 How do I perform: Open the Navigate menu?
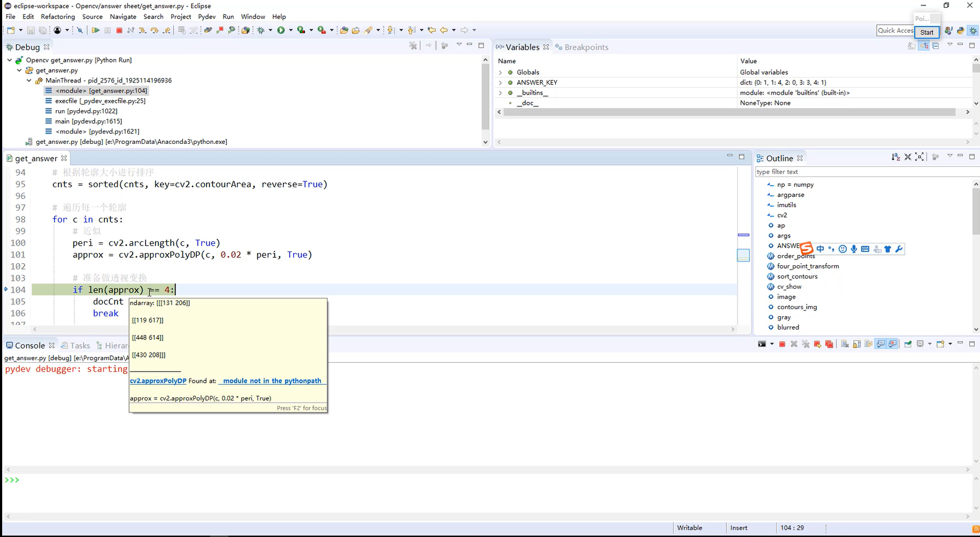(123, 17)
